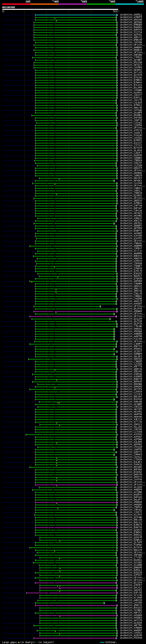146x644 pixels.
Task: Select label UniRef100_Q0TJU3
Action: [131, 72]
